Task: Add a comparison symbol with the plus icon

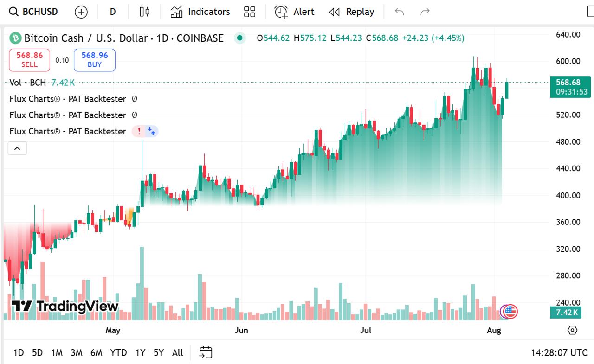Action: pos(81,12)
